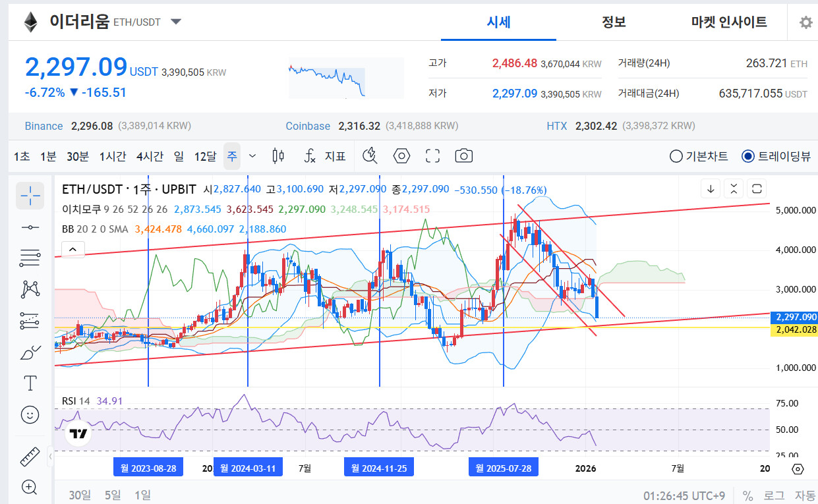The height and width of the screenshot is (504, 818).
Task: Switch to the 정보 tab
Action: click(614, 22)
